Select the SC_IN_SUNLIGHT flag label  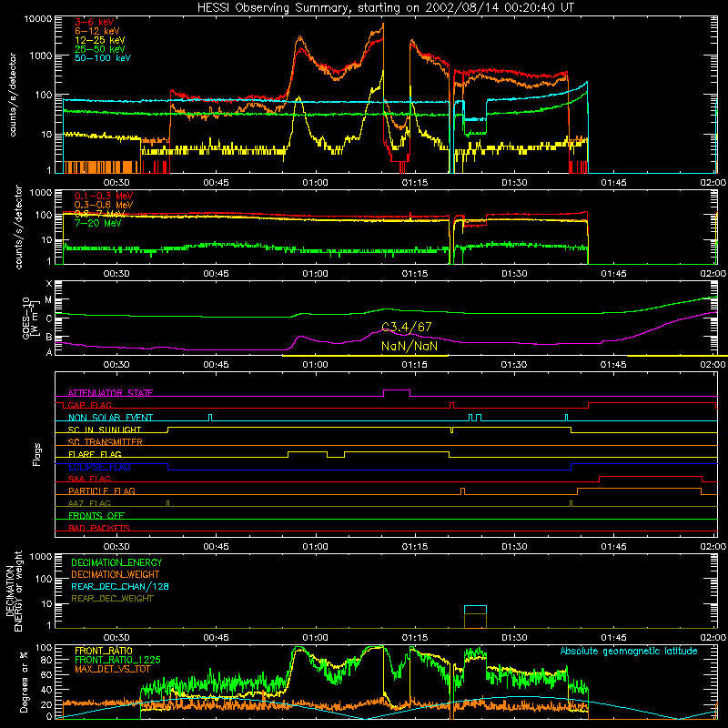pyautogui.click(x=105, y=430)
